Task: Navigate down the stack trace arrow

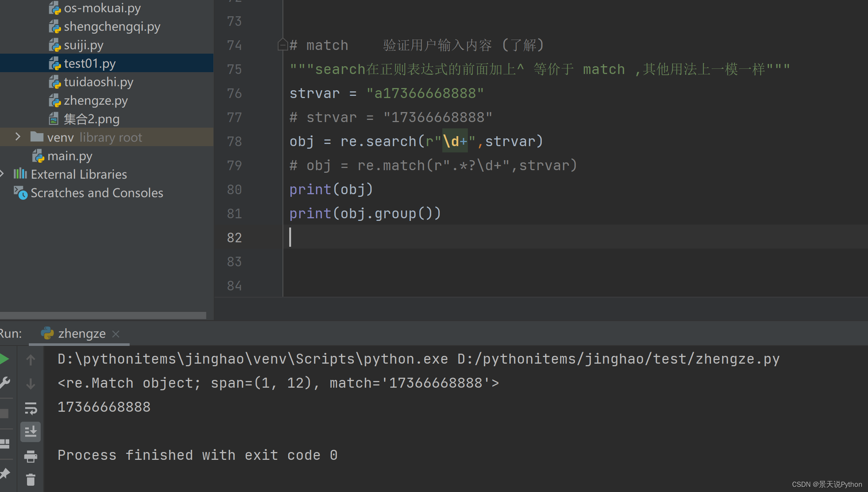Action: click(x=31, y=384)
